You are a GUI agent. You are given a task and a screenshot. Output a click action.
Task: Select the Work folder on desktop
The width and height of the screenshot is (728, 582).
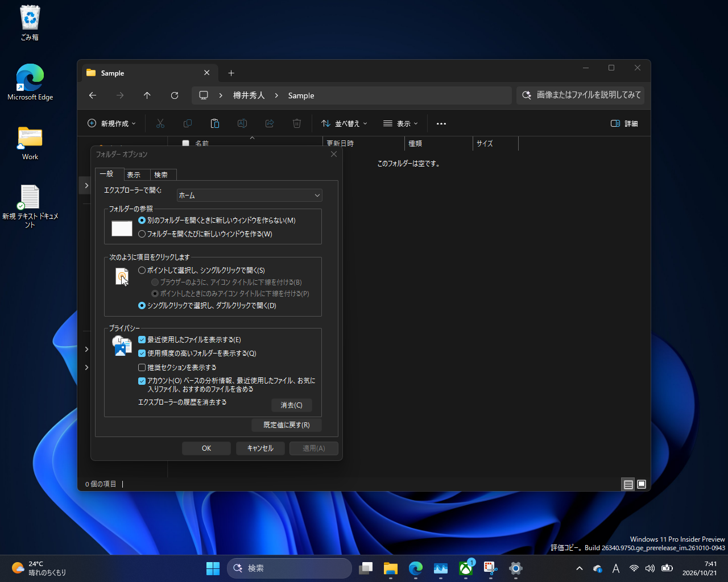pos(30,143)
